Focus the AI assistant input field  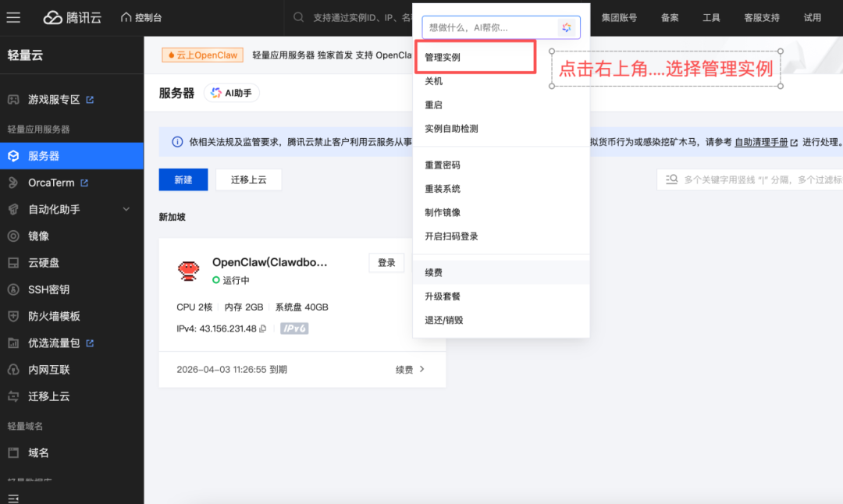pyautogui.click(x=500, y=27)
